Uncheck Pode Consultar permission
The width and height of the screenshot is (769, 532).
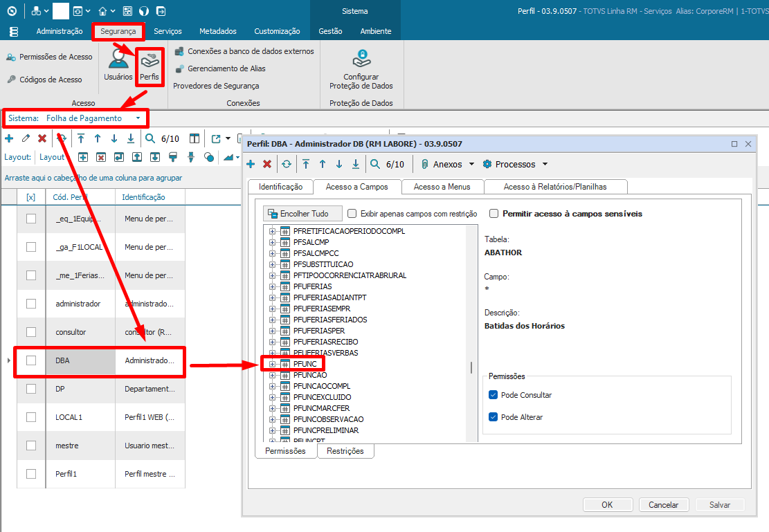(494, 395)
